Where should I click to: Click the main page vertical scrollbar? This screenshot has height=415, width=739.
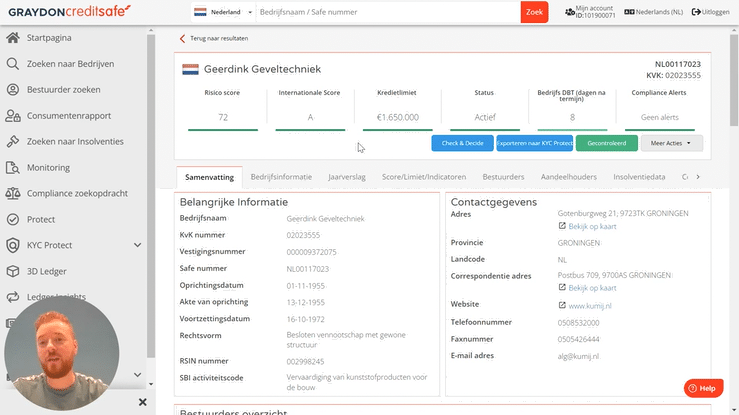[734, 80]
